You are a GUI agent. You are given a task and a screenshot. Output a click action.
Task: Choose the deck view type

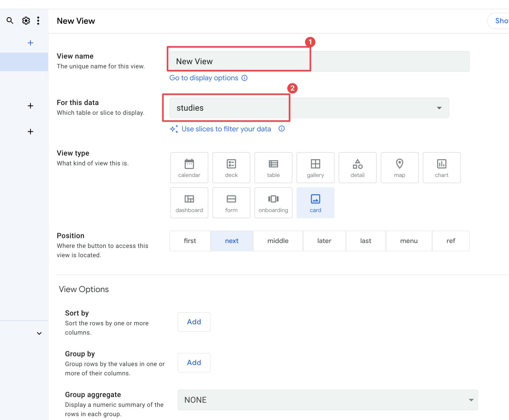coord(231,168)
